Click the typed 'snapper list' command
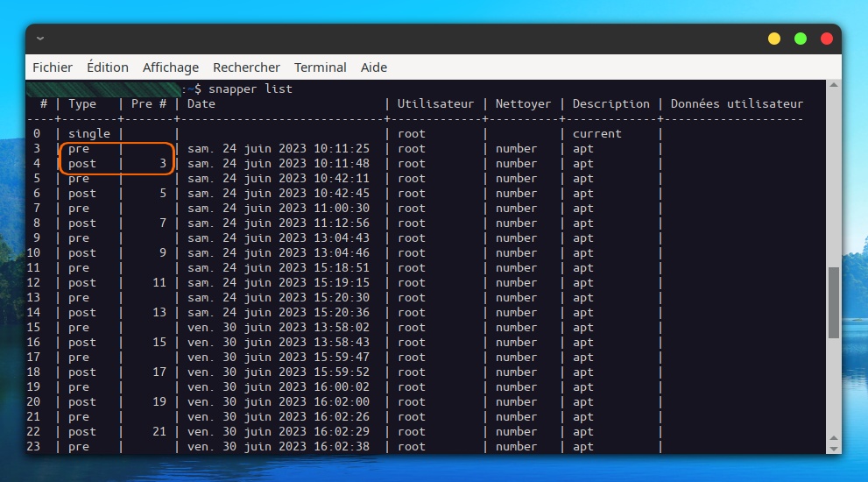This screenshot has height=482, width=868. (251, 89)
